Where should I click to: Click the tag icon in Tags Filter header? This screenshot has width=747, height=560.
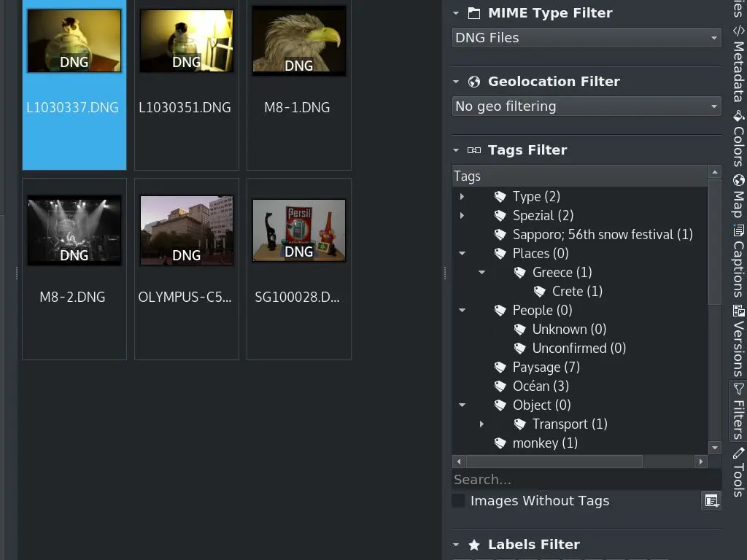[x=476, y=150]
